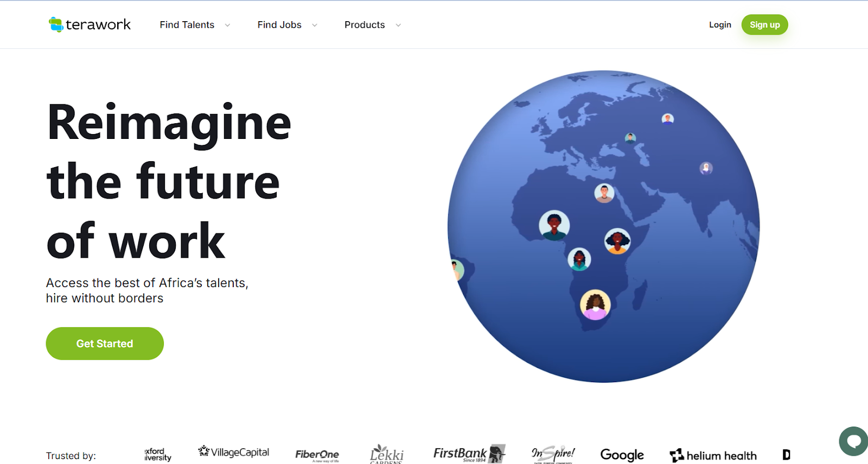The width and height of the screenshot is (868, 464).
Task: Click the InSpire logo
Action: point(552,454)
